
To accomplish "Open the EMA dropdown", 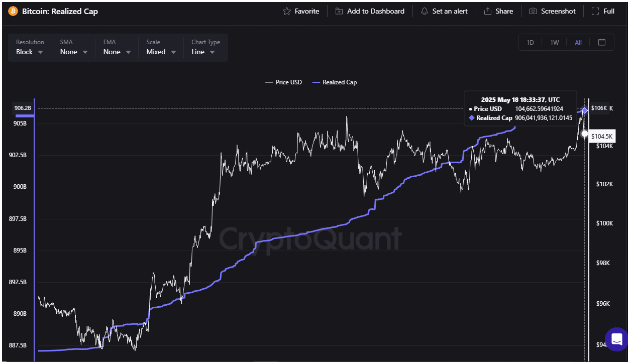I will [117, 48].
